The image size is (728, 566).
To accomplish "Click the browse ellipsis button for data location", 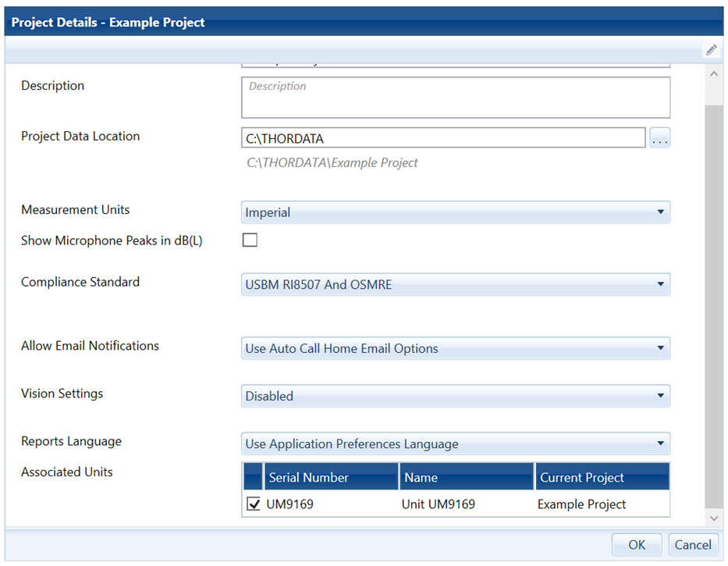I will click(660, 139).
